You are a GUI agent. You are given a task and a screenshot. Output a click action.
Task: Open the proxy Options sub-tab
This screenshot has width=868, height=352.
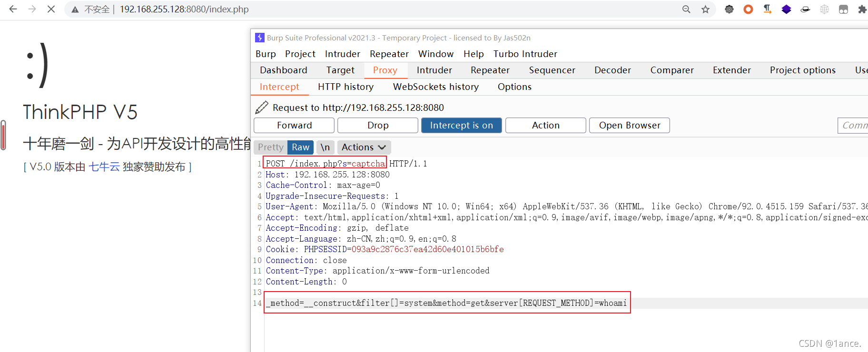(x=514, y=87)
